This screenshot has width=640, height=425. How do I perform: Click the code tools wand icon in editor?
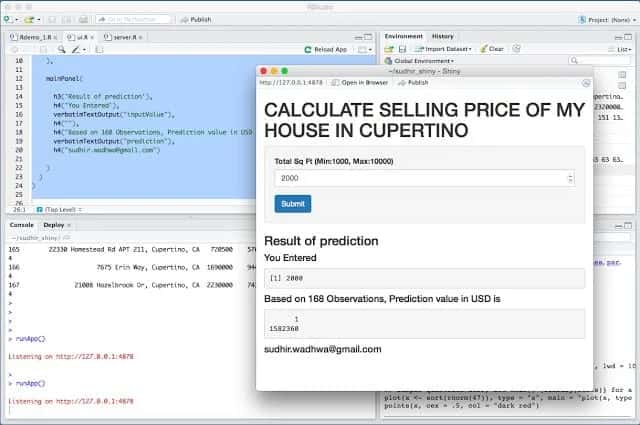pyautogui.click(x=76, y=49)
